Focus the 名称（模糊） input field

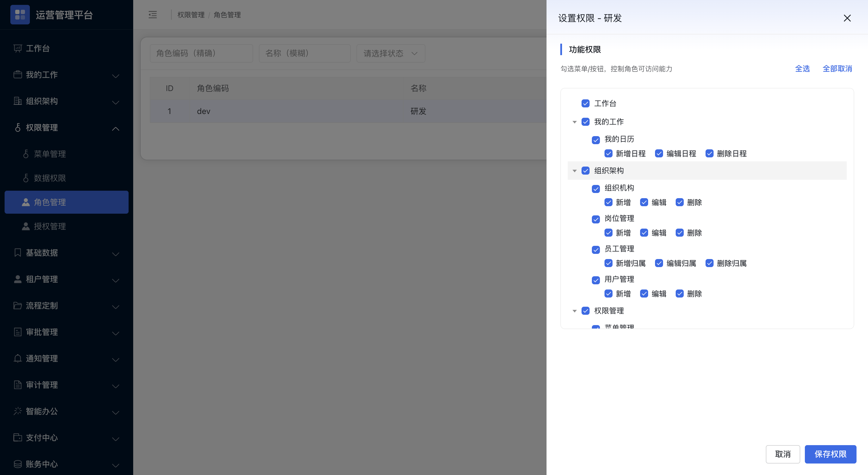[x=305, y=53]
